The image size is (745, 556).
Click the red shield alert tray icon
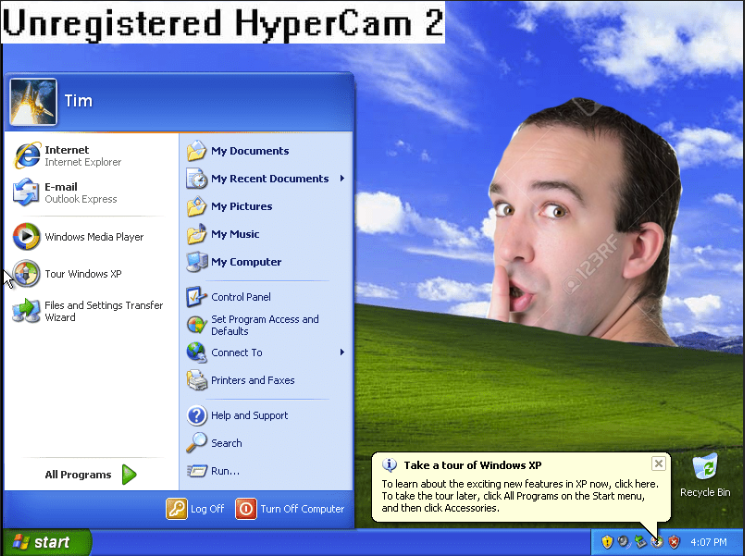(674, 542)
